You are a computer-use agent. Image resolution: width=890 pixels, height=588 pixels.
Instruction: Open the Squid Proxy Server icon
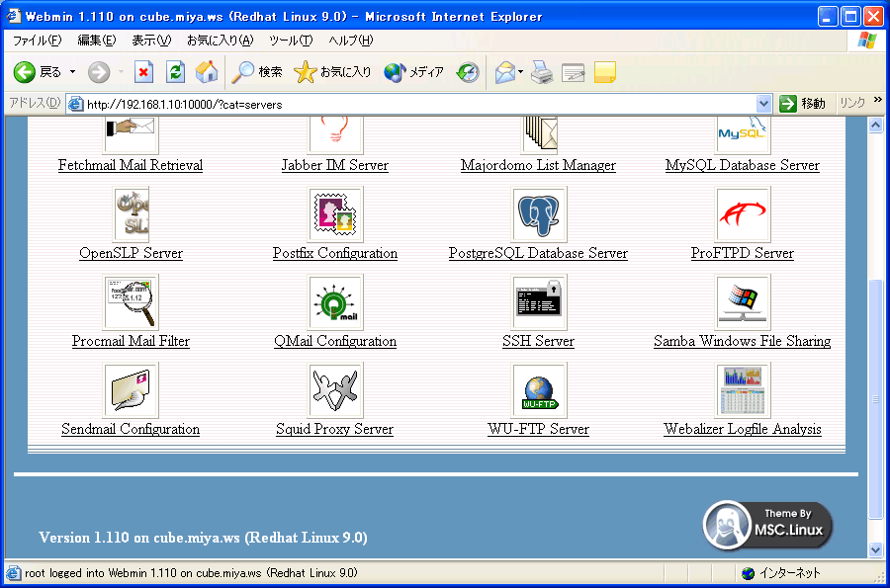(x=335, y=390)
